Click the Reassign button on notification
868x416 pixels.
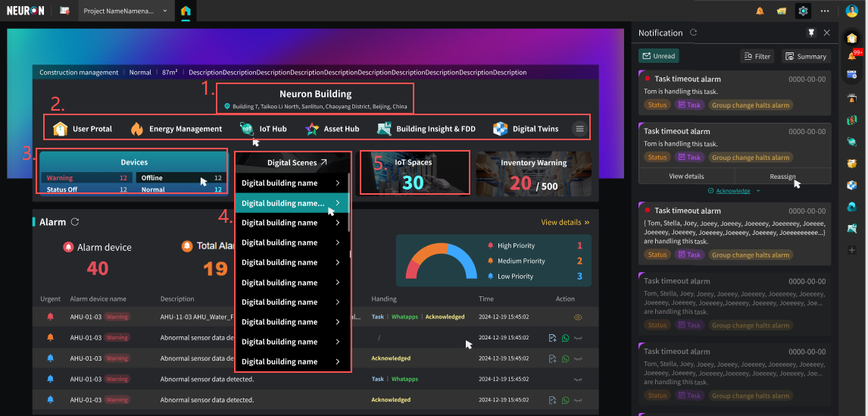coord(782,176)
